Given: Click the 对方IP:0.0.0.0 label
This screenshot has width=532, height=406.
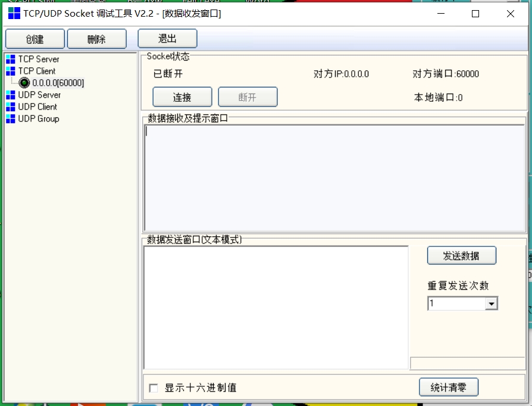Looking at the screenshot, I should pyautogui.click(x=341, y=74).
